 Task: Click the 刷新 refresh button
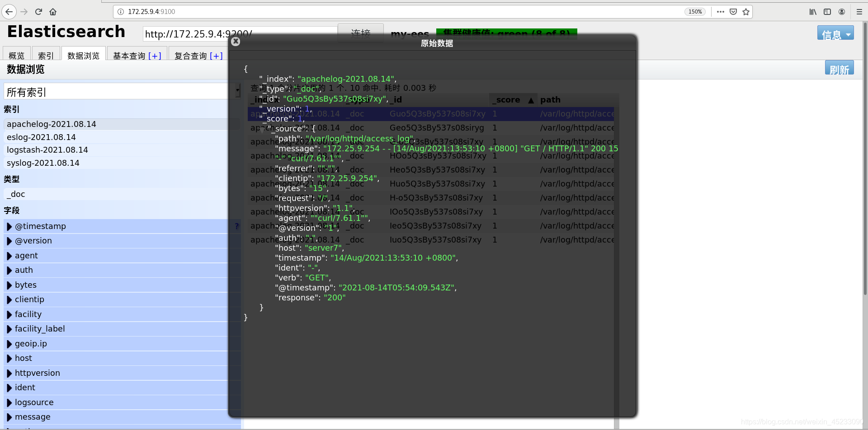[840, 69]
